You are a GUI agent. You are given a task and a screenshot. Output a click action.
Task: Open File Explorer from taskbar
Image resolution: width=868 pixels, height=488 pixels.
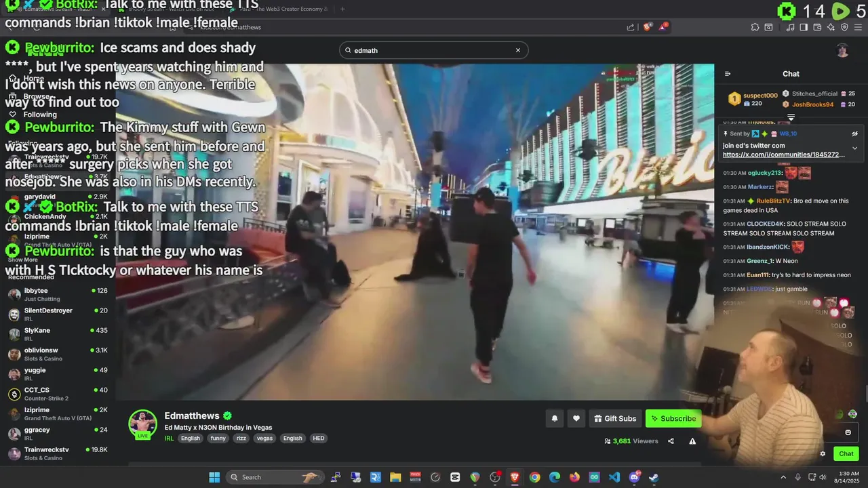(x=395, y=477)
